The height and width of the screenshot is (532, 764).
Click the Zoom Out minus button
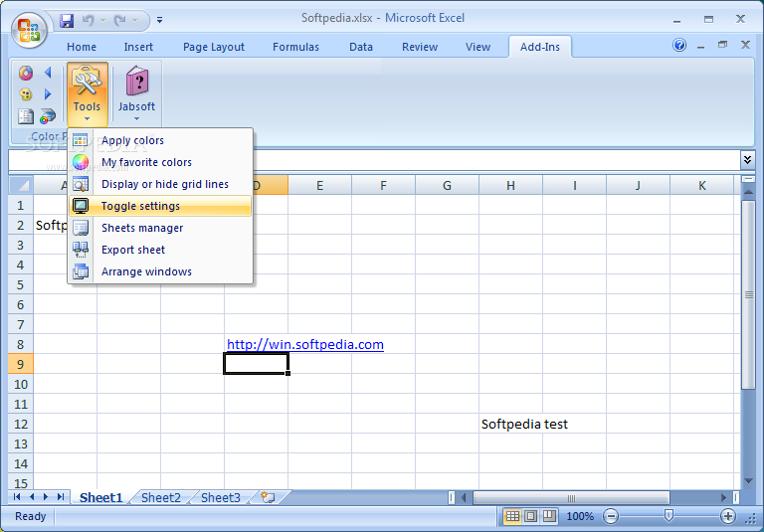coord(611,516)
